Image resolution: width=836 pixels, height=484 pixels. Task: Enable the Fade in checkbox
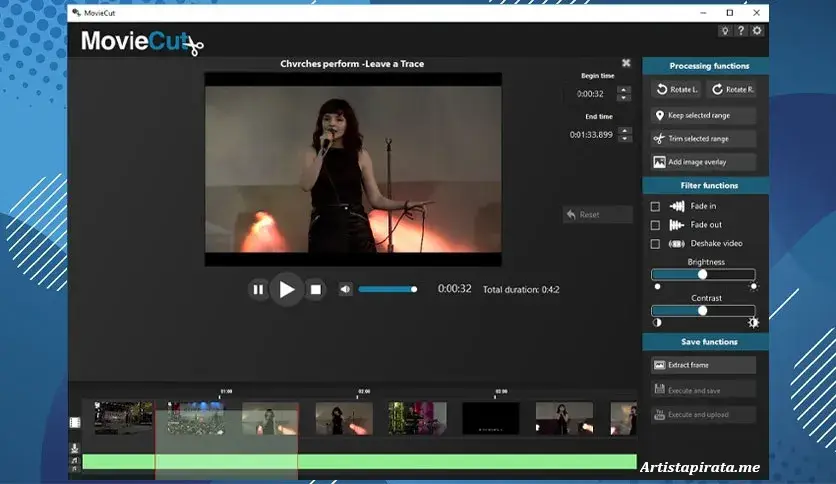(656, 206)
